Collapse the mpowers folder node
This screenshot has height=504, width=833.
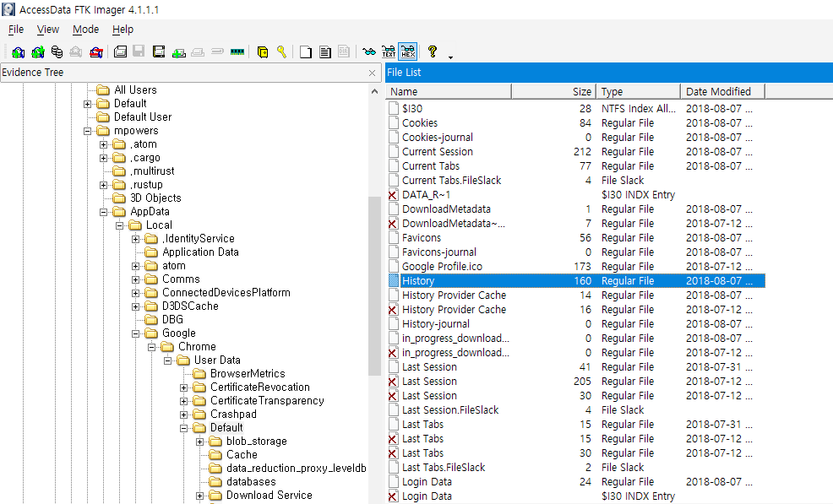(x=88, y=131)
